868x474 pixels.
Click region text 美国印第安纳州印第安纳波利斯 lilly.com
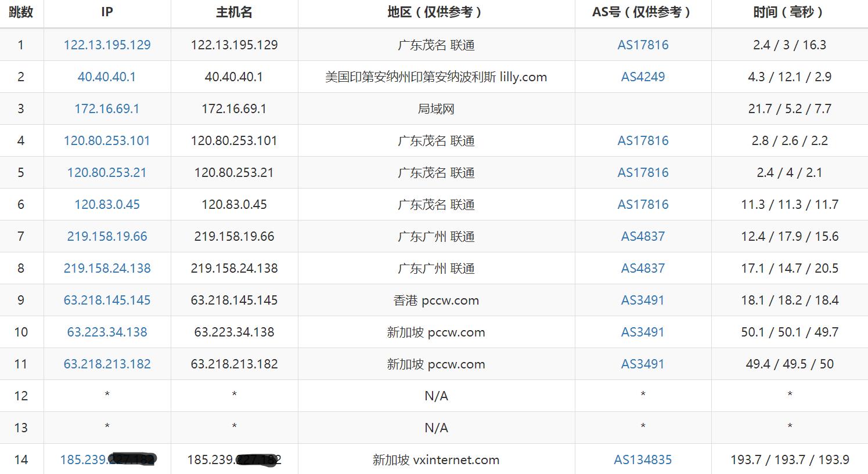click(436, 77)
